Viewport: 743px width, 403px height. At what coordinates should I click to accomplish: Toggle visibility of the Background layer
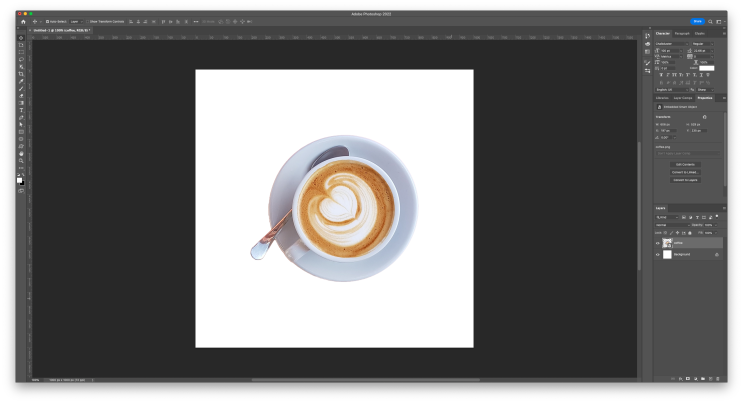(658, 255)
